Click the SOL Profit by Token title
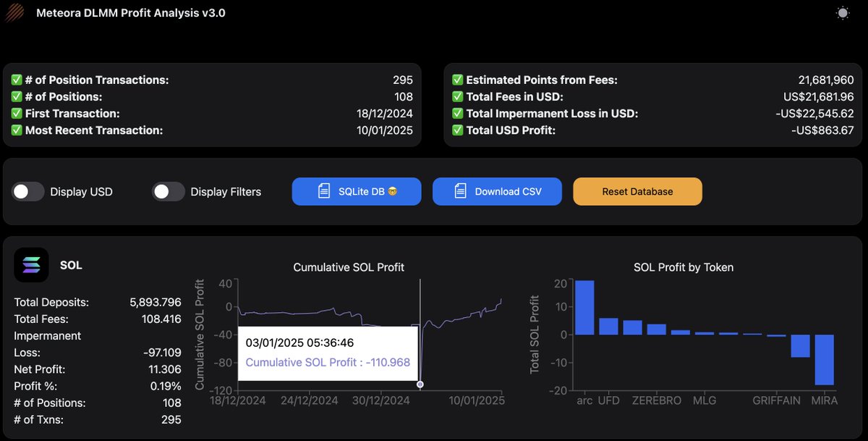Image resolution: width=868 pixels, height=441 pixels. click(x=684, y=267)
